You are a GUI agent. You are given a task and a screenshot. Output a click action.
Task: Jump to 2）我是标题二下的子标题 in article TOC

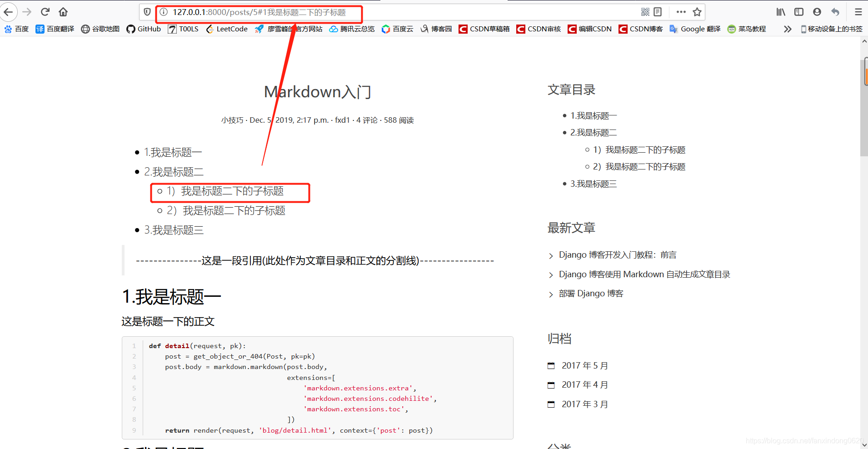pos(226,211)
